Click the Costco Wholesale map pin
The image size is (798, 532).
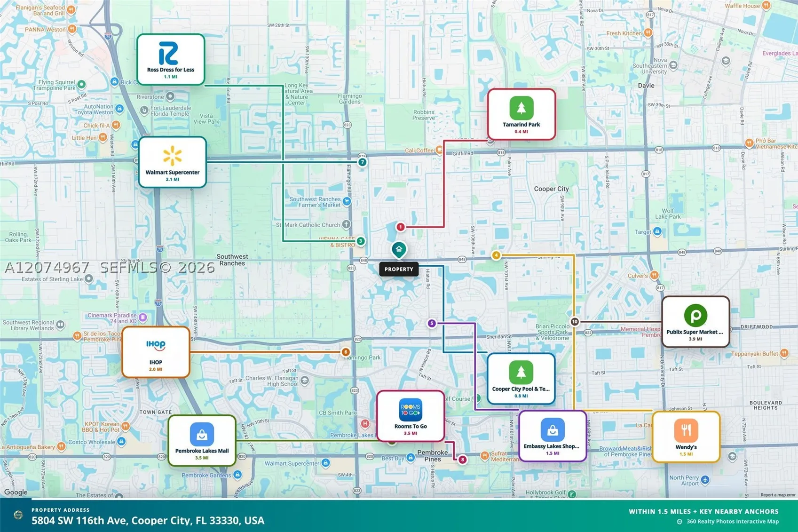[121, 442]
